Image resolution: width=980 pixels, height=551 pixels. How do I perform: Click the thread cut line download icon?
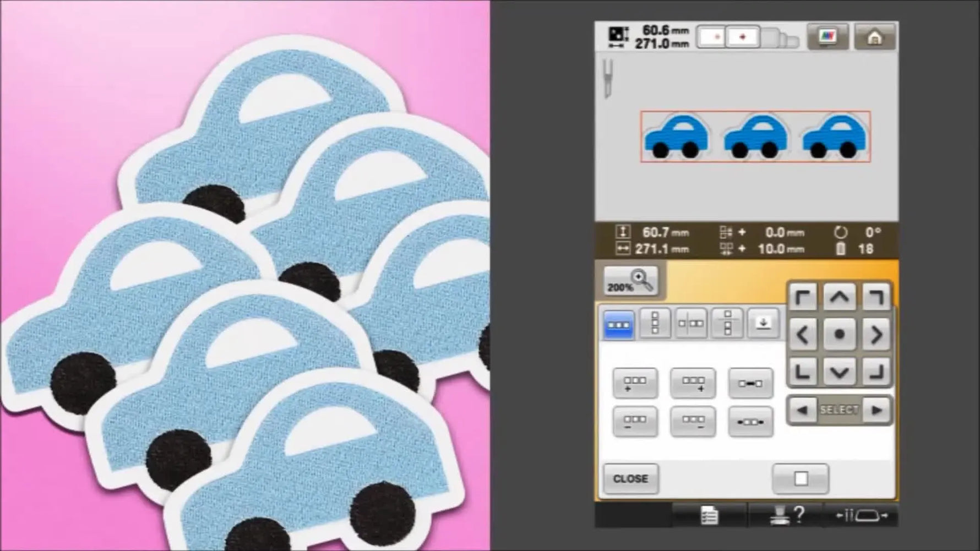pos(763,323)
